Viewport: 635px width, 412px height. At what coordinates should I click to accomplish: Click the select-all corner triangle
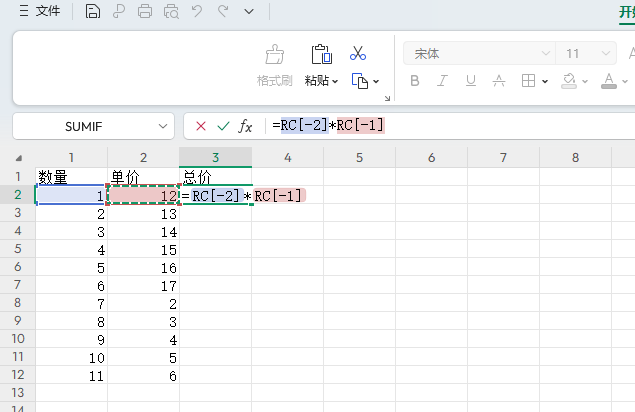pos(19,158)
